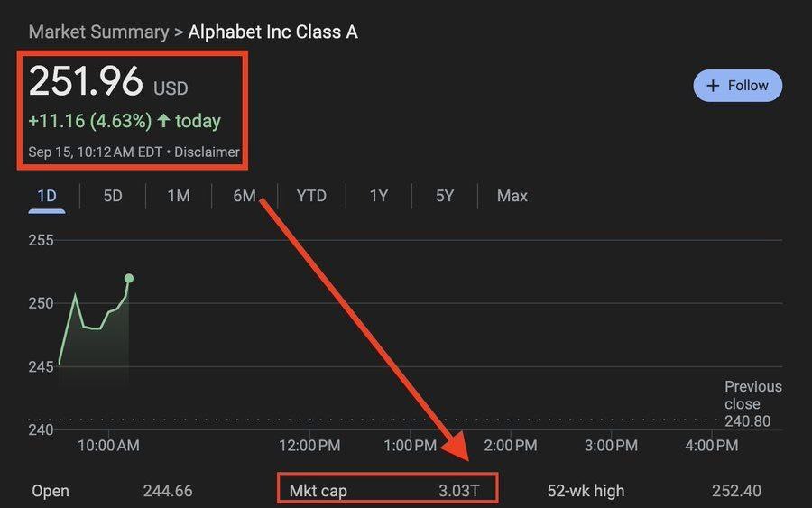Select the 1D time range tab
This screenshot has height=508, width=812.
point(46,196)
